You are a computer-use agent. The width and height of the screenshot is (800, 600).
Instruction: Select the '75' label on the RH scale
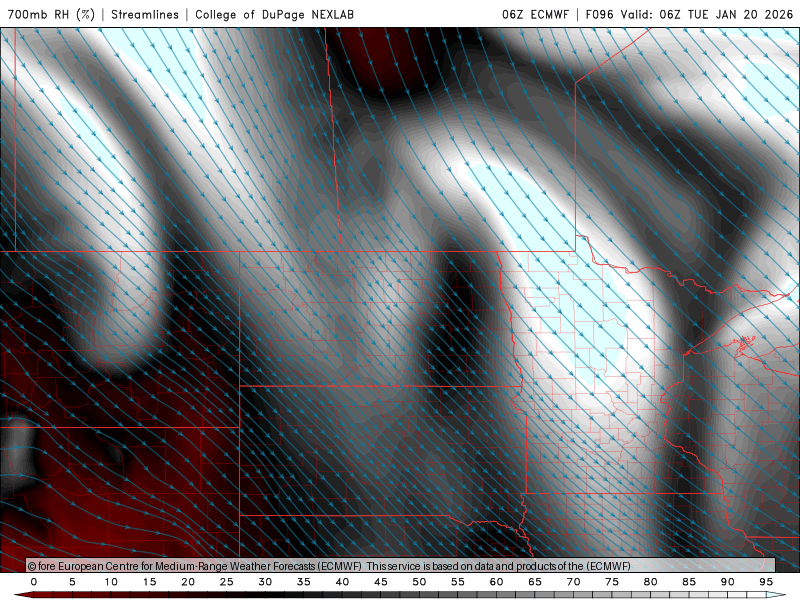tap(612, 582)
